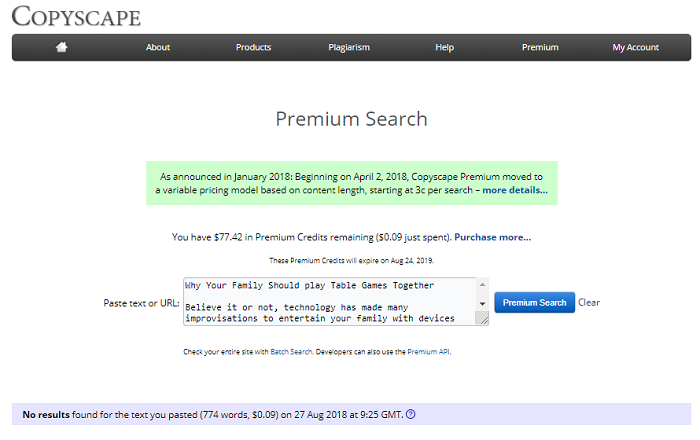Open the Products menu

253,47
